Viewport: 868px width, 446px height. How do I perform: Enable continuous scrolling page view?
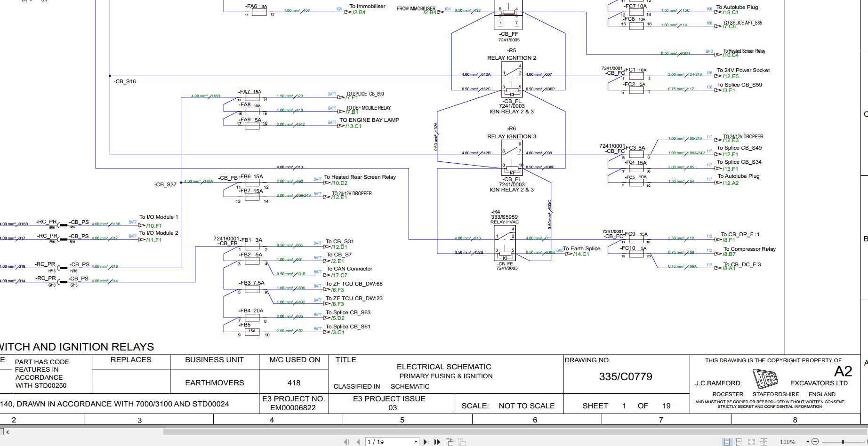[739, 442]
